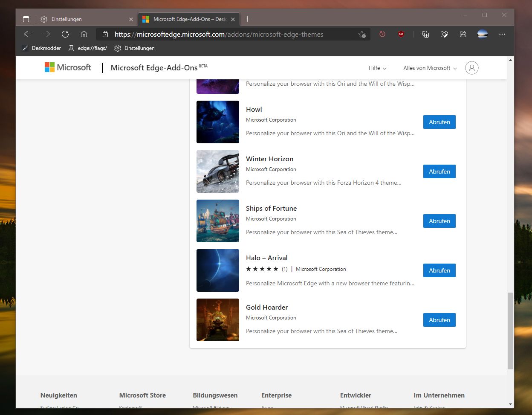The height and width of the screenshot is (415, 532).
Task: Go to Microsoft Edge-Add-Ons home
Action: (159, 68)
